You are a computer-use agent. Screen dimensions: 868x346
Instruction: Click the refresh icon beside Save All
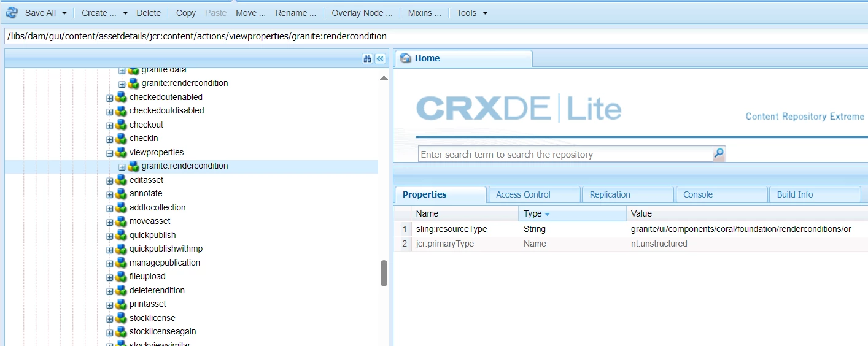12,12
